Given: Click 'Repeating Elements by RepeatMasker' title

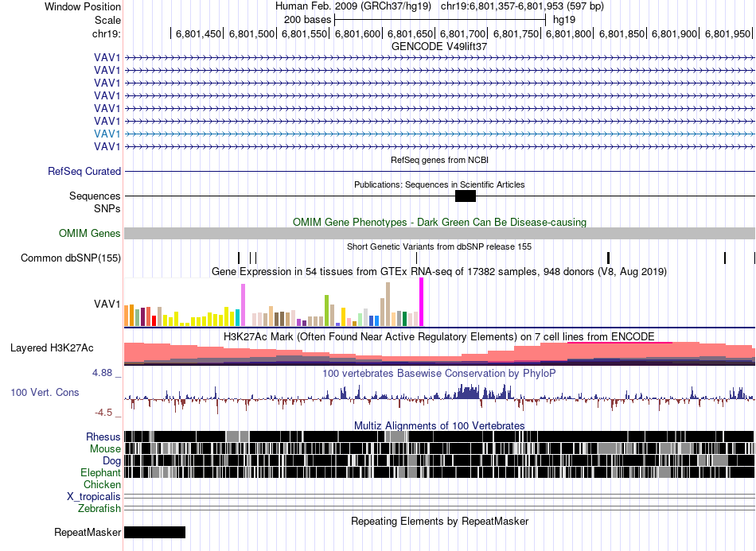Looking at the screenshot, I should pos(439,521).
